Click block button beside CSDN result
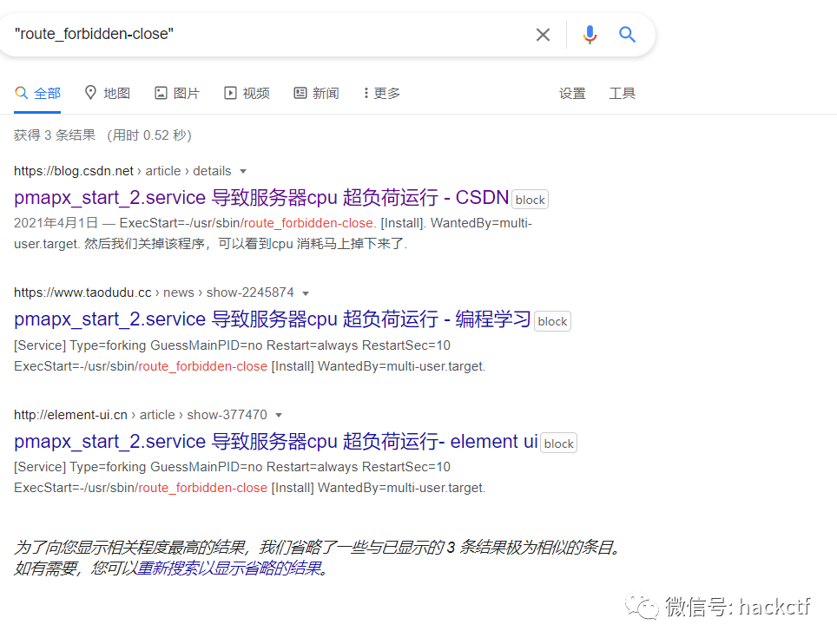This screenshot has width=837, height=644. click(530, 200)
